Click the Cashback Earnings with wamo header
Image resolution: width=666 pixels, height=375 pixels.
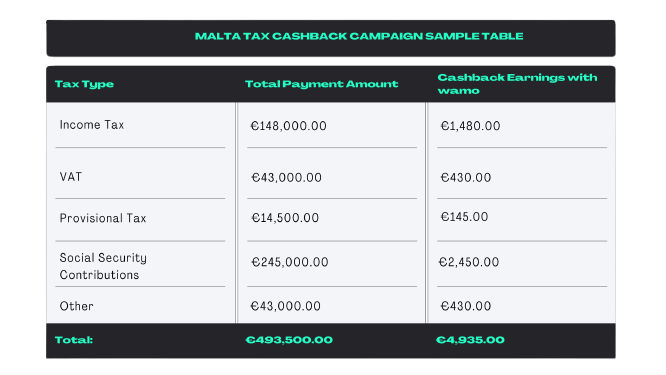pyautogui.click(x=517, y=84)
